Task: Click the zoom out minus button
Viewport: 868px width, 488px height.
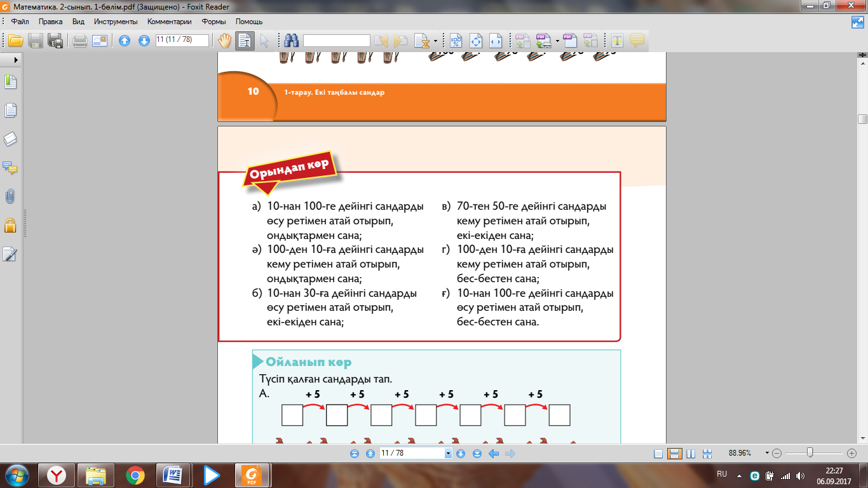Action: [777, 454]
